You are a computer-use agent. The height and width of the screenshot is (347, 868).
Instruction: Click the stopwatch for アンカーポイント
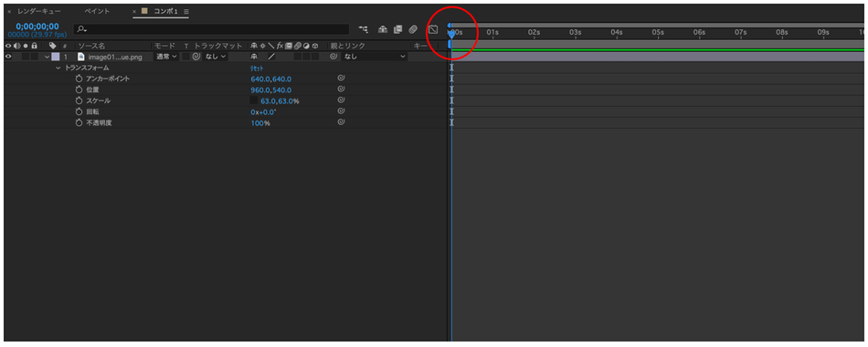click(79, 79)
